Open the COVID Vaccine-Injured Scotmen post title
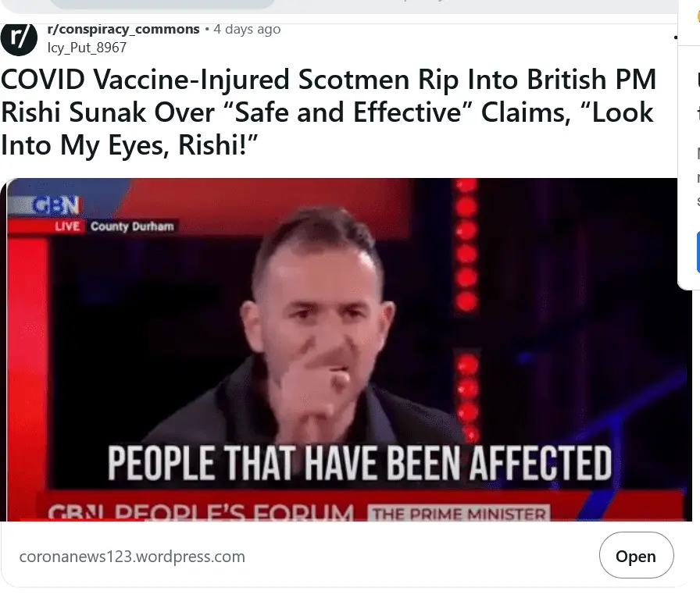This screenshot has height=598, width=700. pos(329,112)
